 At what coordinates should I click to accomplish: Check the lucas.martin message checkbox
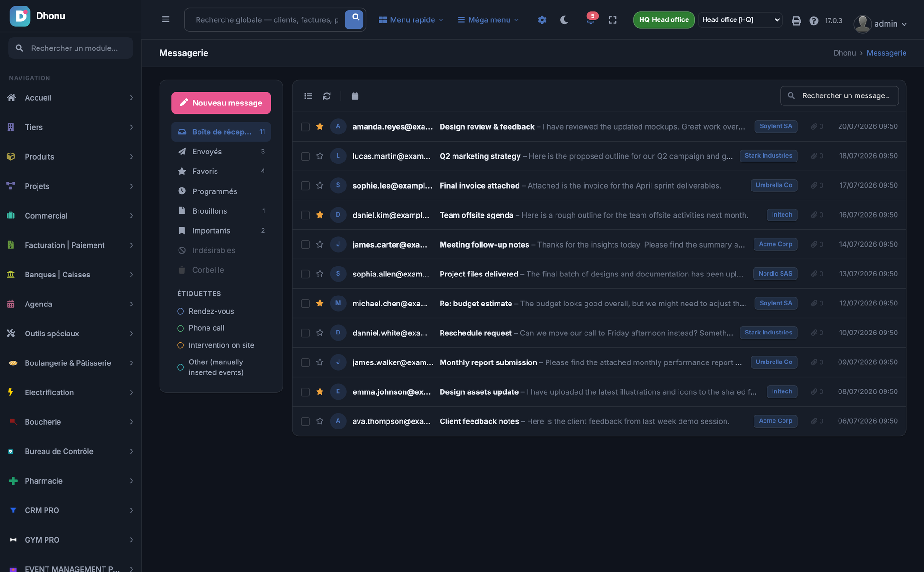pyautogui.click(x=305, y=156)
